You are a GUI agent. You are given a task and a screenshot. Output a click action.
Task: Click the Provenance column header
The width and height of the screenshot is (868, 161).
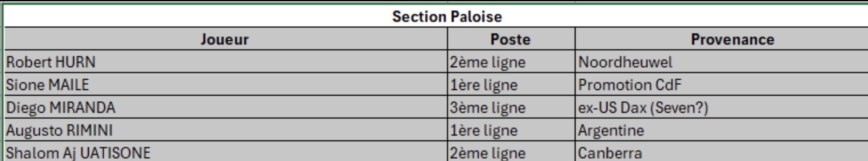722,39
